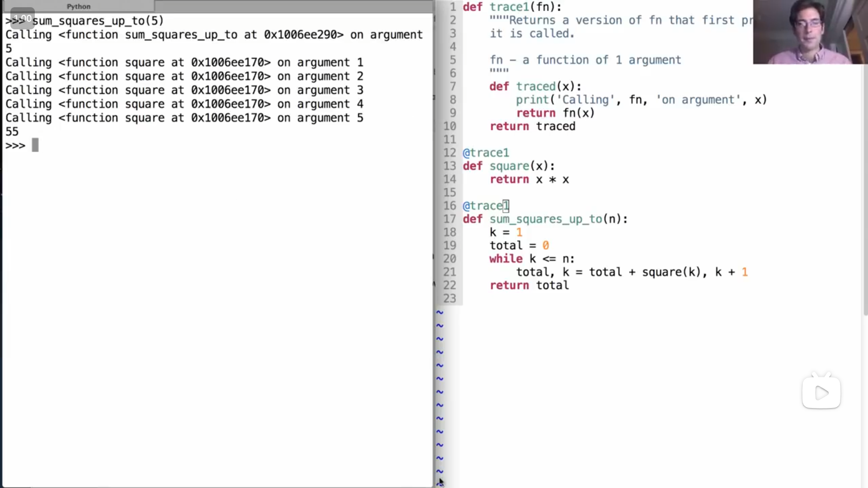Click the 1.00 playback speed badge

coord(22,19)
